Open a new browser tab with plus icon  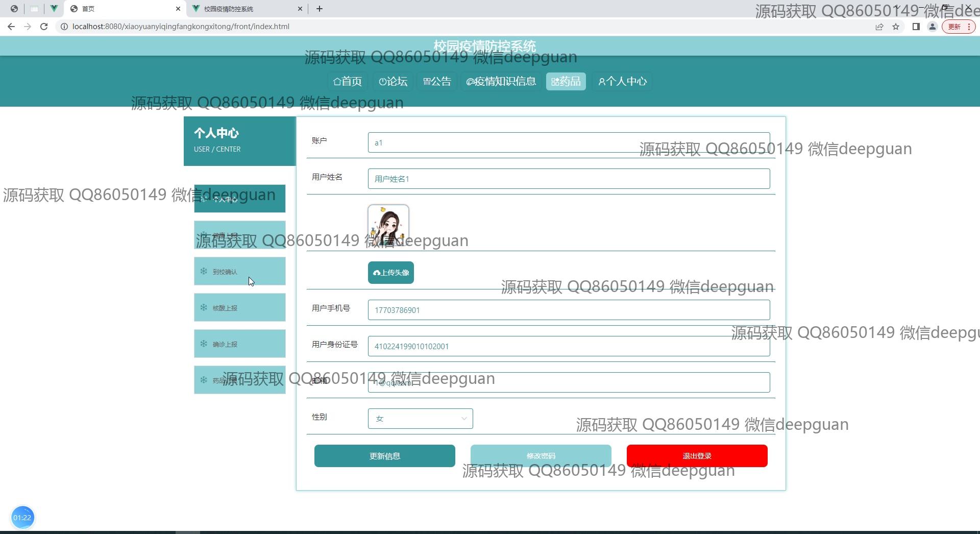tap(320, 9)
